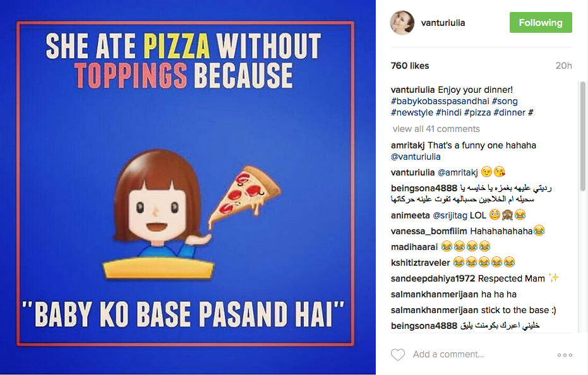Like the post with the heart icon
This screenshot has height=375, width=588.
click(x=398, y=355)
